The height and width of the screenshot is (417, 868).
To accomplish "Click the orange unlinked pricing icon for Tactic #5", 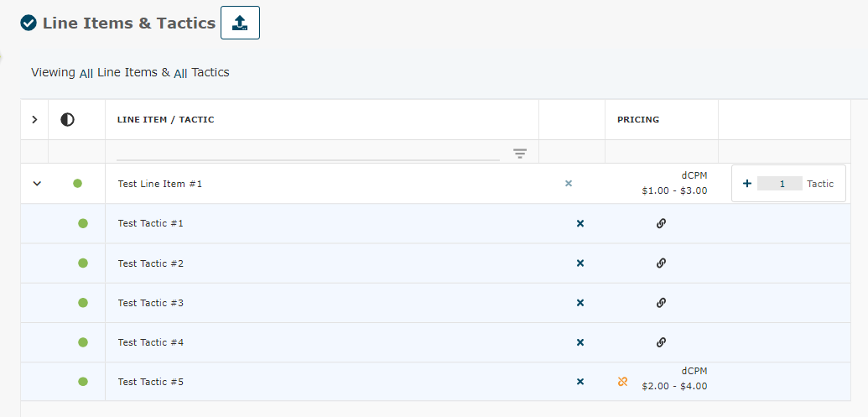I will click(x=622, y=382).
